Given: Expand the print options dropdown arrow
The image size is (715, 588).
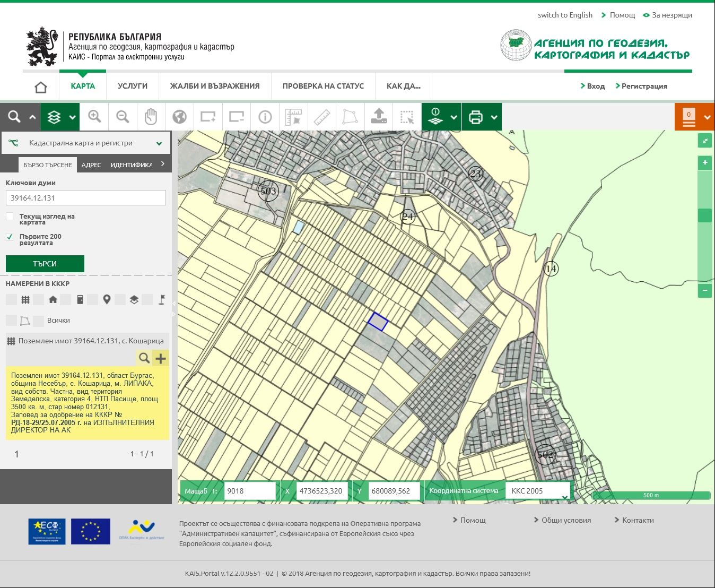Looking at the screenshot, I should [x=494, y=117].
